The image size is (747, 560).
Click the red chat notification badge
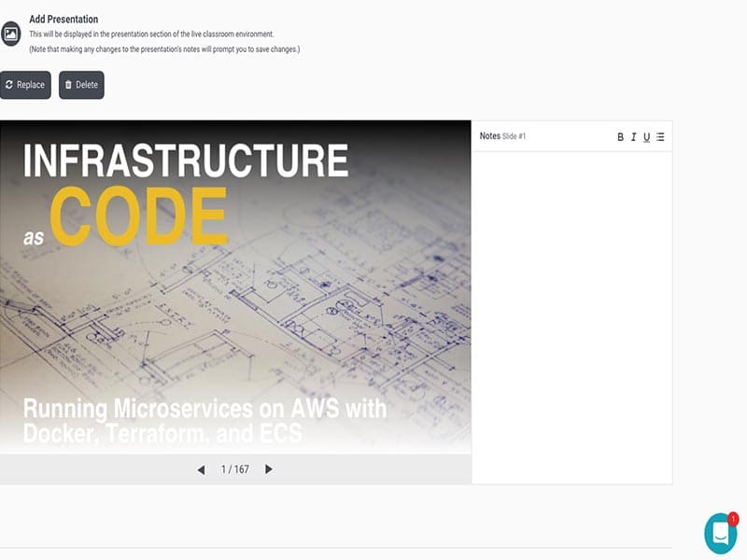click(x=733, y=518)
